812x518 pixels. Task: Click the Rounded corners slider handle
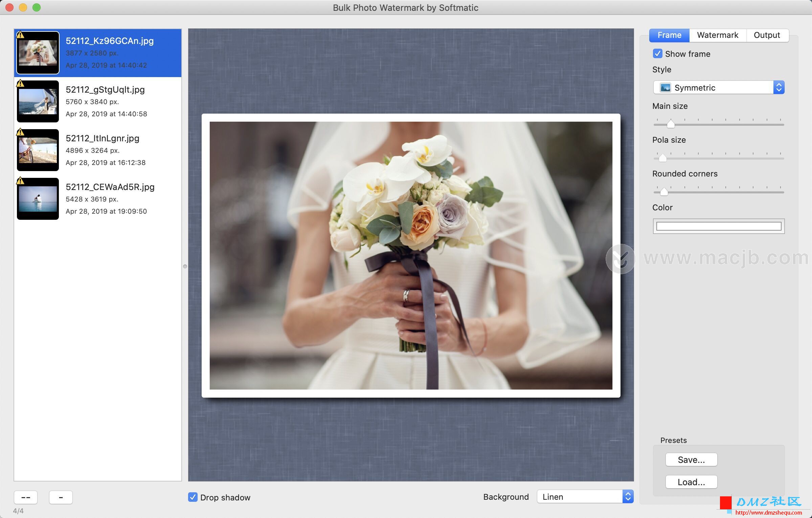(x=664, y=192)
